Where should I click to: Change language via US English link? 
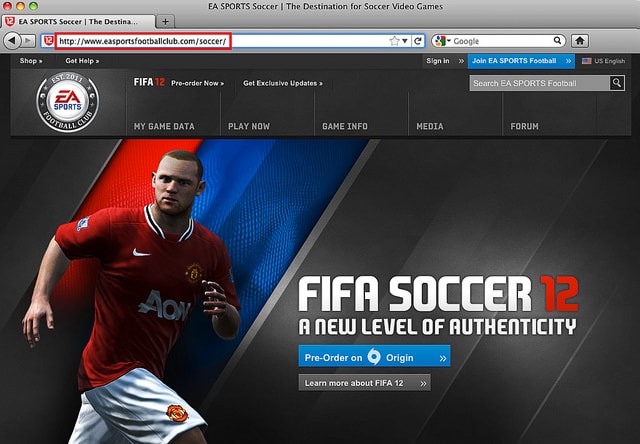(x=609, y=61)
